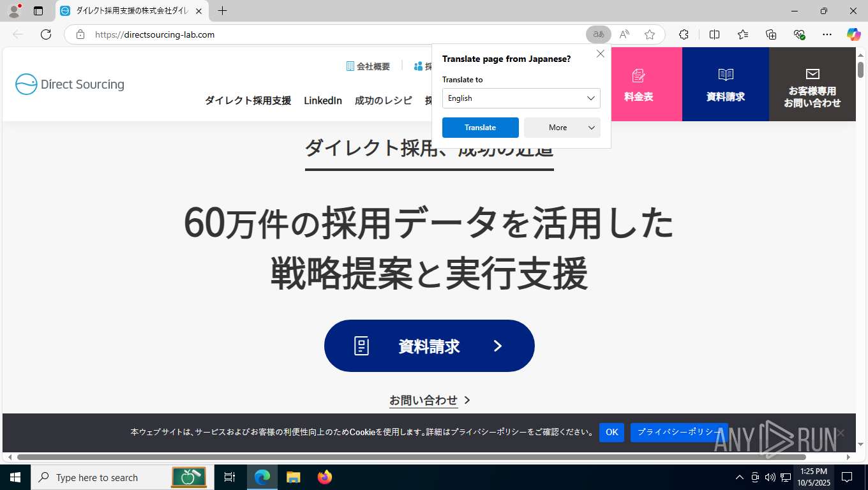The width and height of the screenshot is (868, 490).
Task: Click the Edge profile avatar icon
Action: pyautogui.click(x=14, y=10)
